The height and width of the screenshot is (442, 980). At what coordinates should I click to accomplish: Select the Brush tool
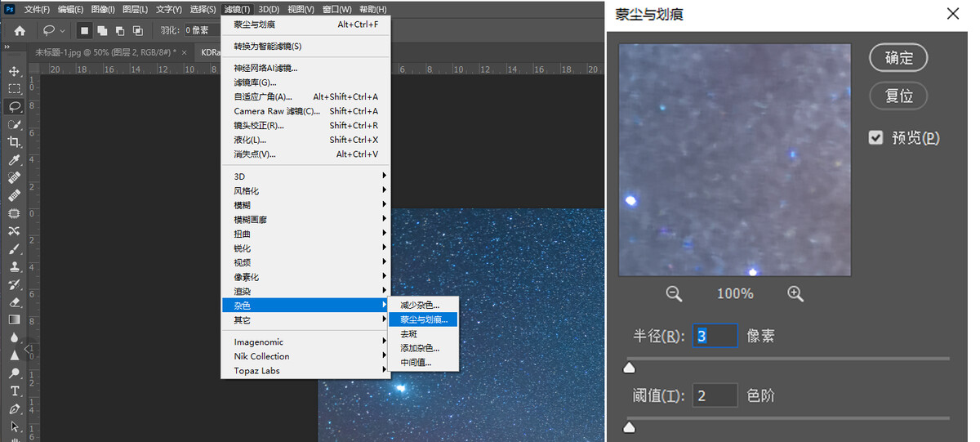click(14, 248)
